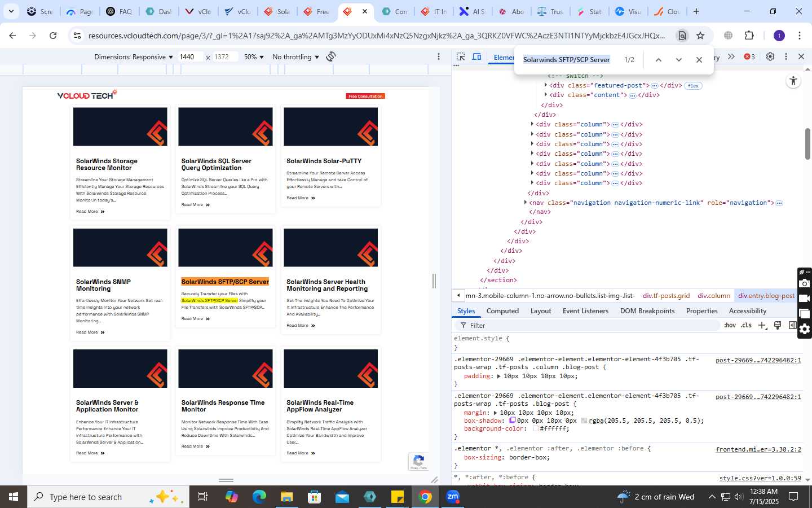Click the rgba color swatch in box-shadow
This screenshot has width=812, height=508.
coord(584,421)
